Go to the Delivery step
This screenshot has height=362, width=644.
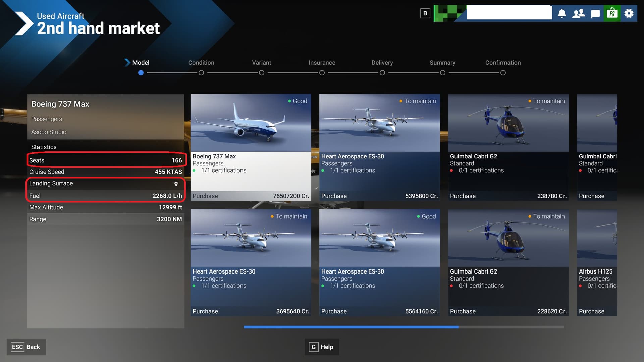click(x=382, y=63)
